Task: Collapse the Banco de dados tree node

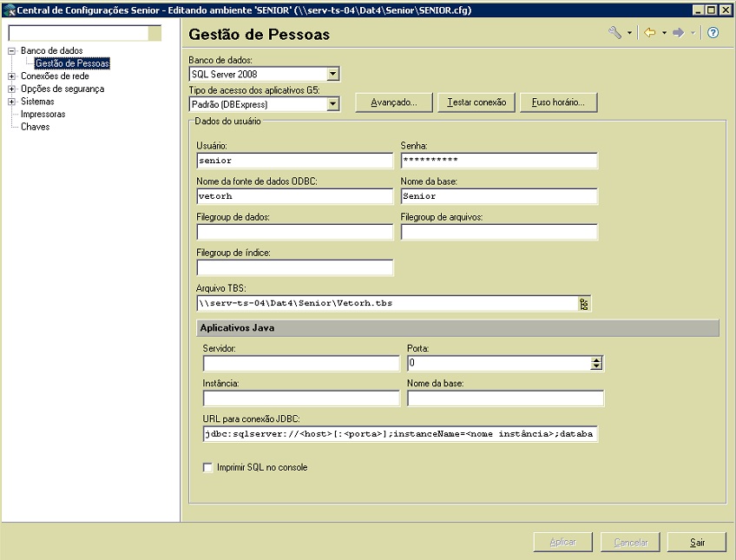Action: 12,51
